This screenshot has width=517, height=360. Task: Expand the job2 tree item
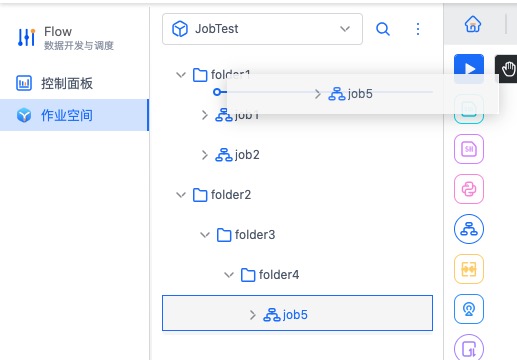point(205,155)
